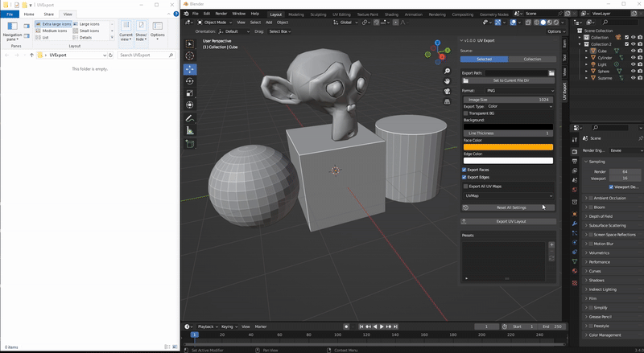Jump to timeline start frame
This screenshot has height=353, width=644.
click(361, 326)
